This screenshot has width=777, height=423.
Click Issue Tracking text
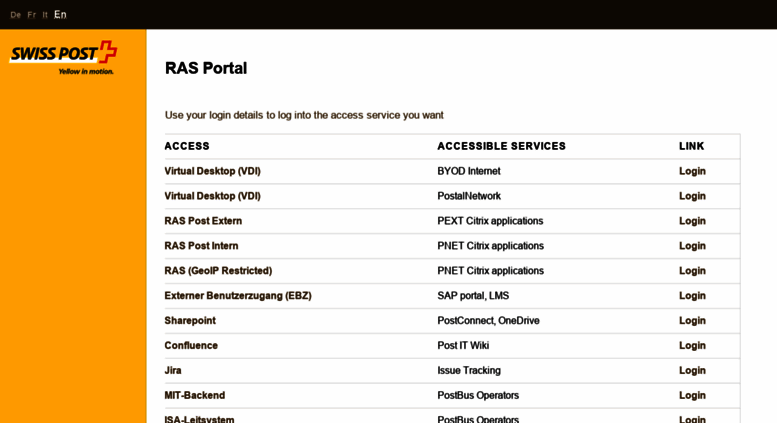(469, 370)
